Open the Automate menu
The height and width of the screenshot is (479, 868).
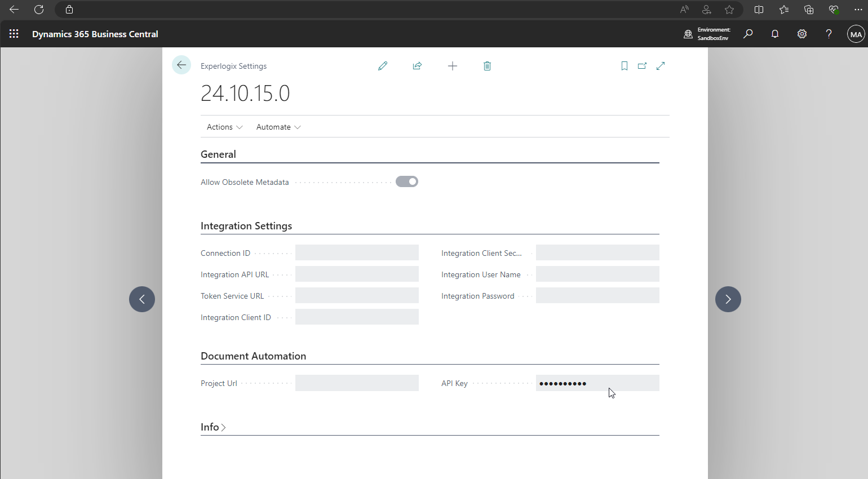click(x=278, y=127)
